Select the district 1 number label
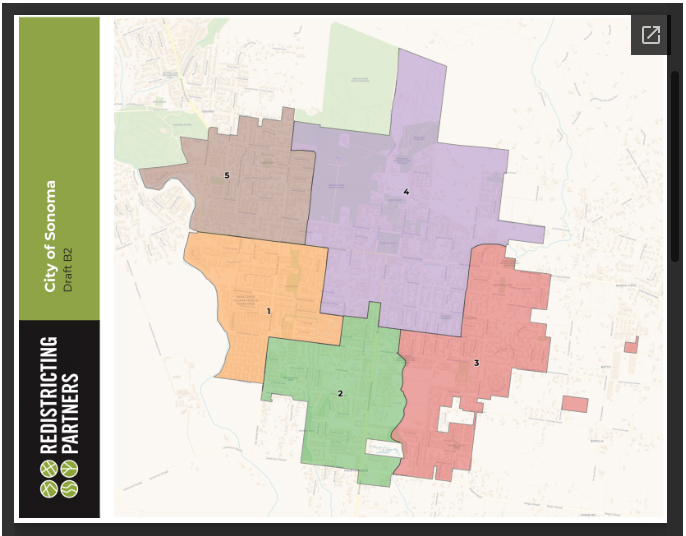 [268, 311]
